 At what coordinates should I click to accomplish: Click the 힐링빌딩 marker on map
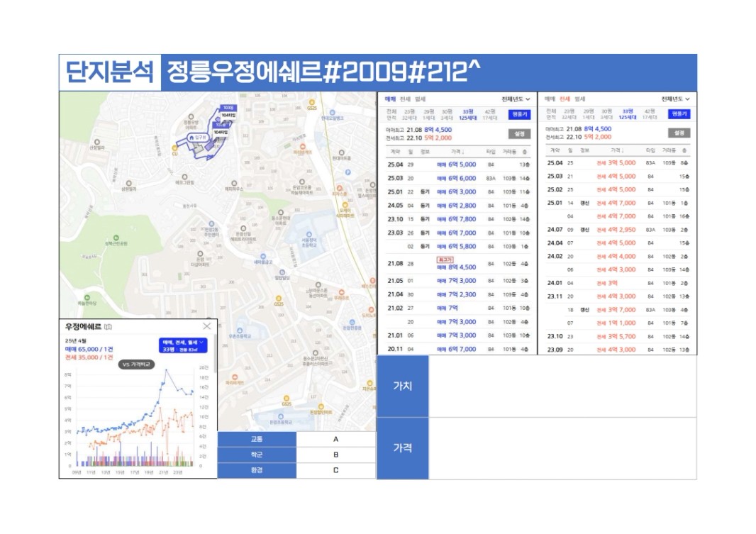click(x=282, y=274)
